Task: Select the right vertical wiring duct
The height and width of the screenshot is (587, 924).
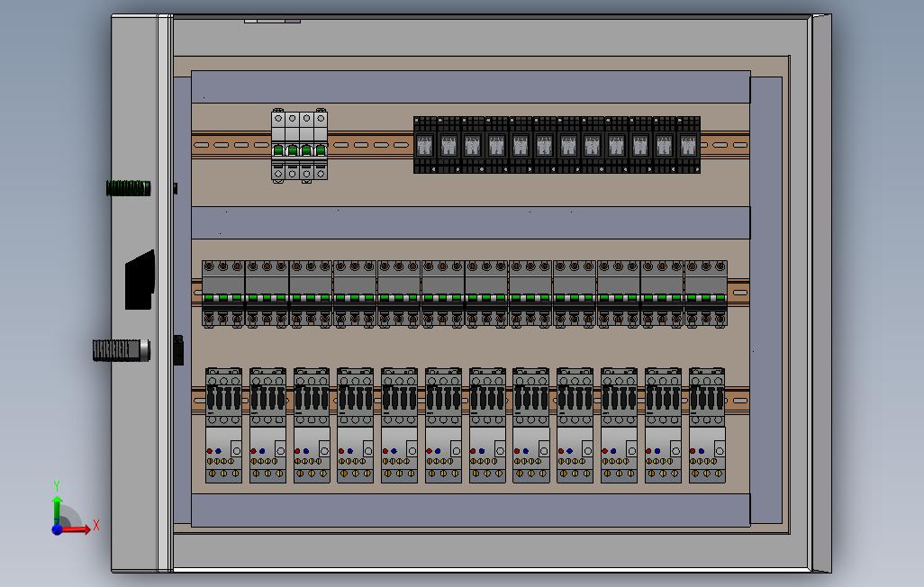Action: point(766,301)
